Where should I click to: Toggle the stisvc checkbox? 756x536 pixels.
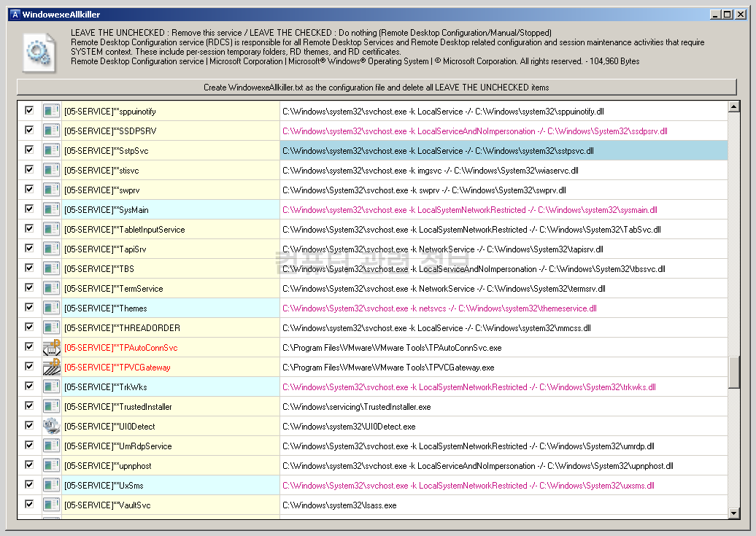tap(29, 170)
